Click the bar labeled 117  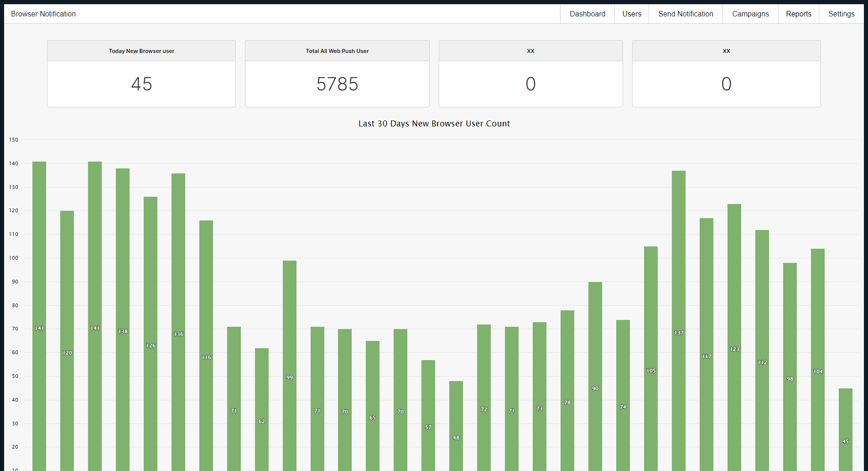click(x=707, y=345)
